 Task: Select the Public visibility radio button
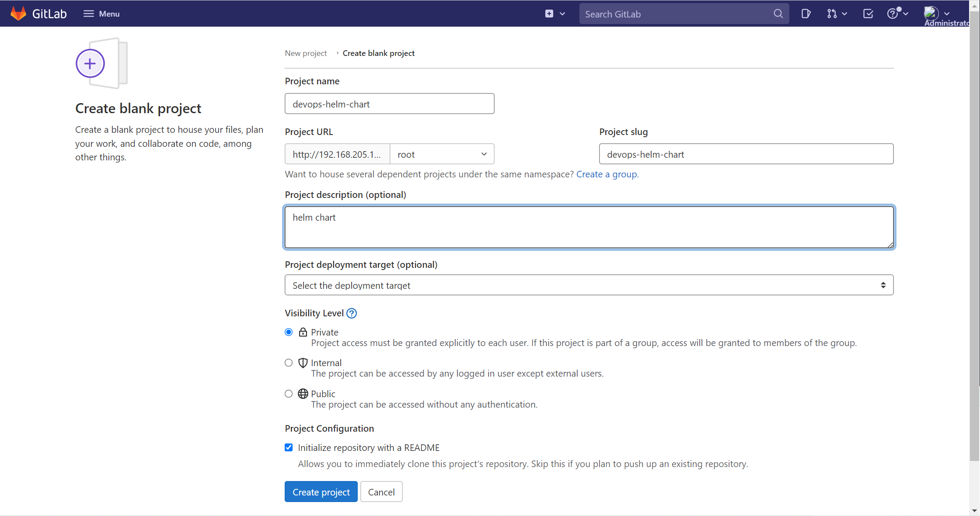click(x=289, y=394)
